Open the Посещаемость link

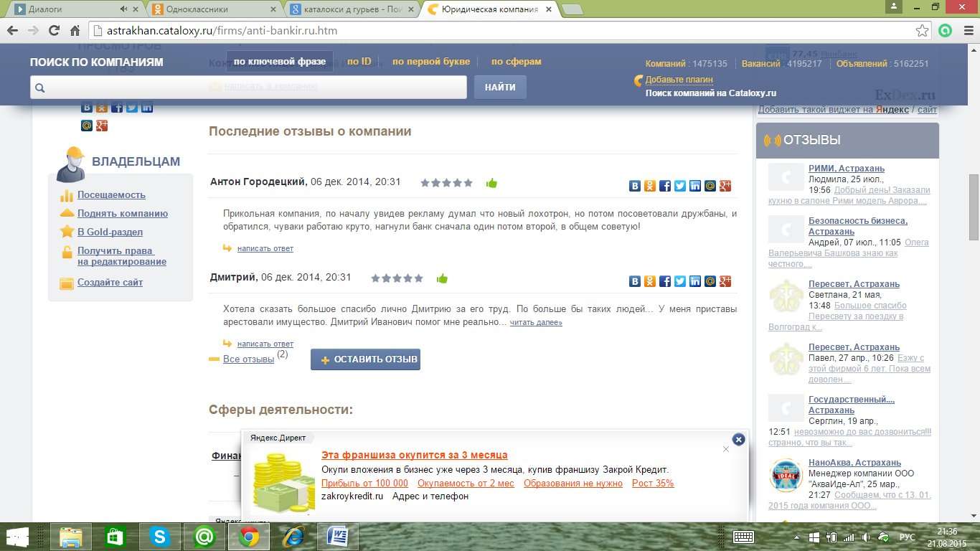(111, 194)
